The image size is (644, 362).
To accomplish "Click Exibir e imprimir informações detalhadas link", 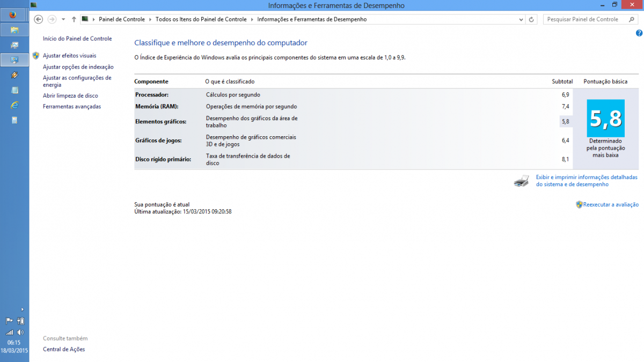I will [587, 181].
